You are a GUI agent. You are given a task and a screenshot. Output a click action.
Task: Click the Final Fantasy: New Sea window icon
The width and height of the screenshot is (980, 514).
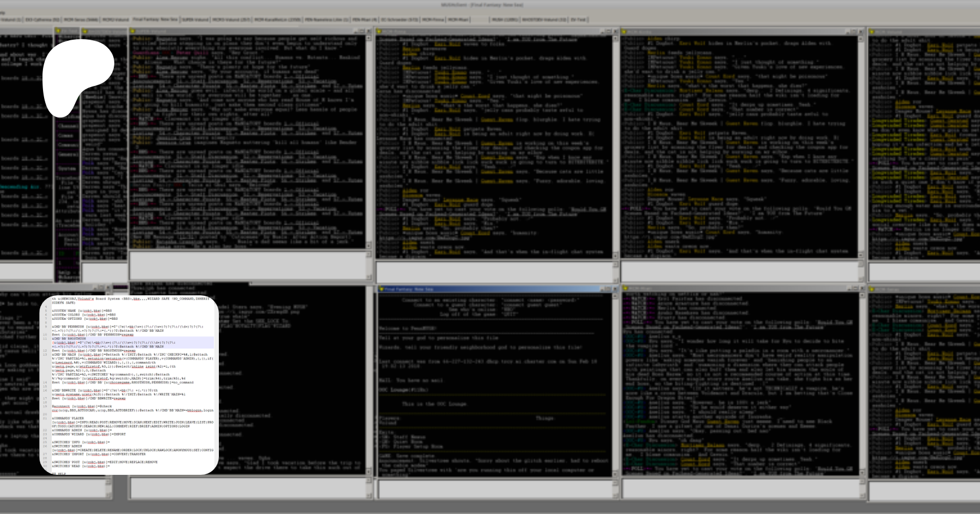click(381, 289)
